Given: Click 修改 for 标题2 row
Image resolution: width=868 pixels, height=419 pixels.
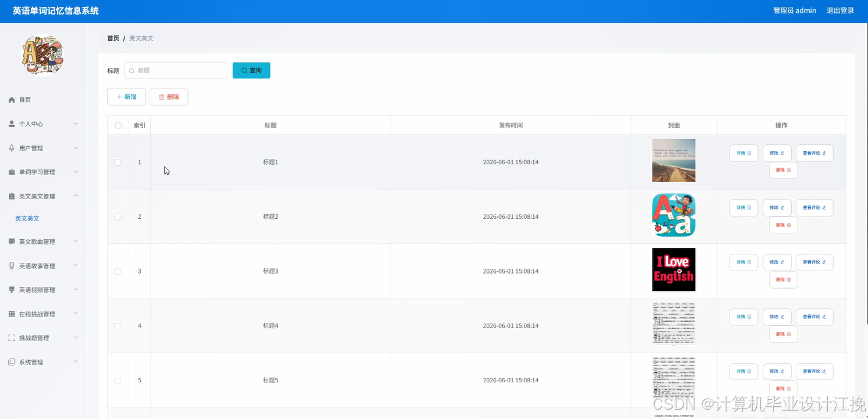Looking at the screenshot, I should [x=777, y=208].
